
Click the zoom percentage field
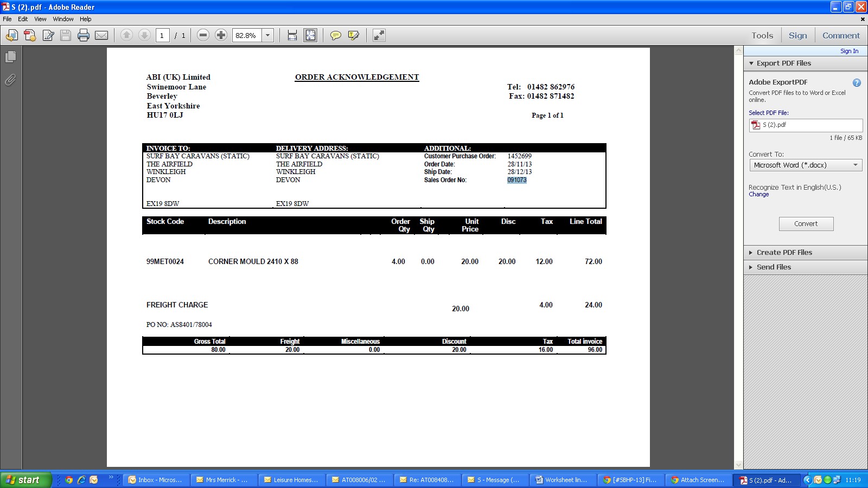tap(247, 35)
